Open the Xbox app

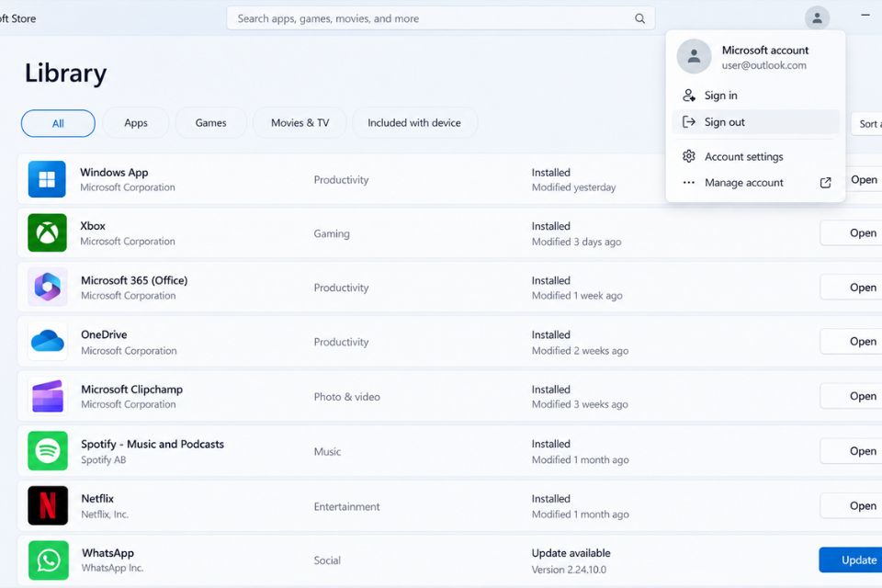point(851,233)
